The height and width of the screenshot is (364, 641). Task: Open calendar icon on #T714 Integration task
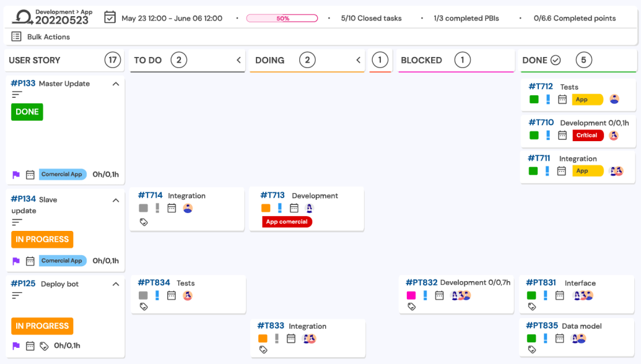[x=172, y=208]
